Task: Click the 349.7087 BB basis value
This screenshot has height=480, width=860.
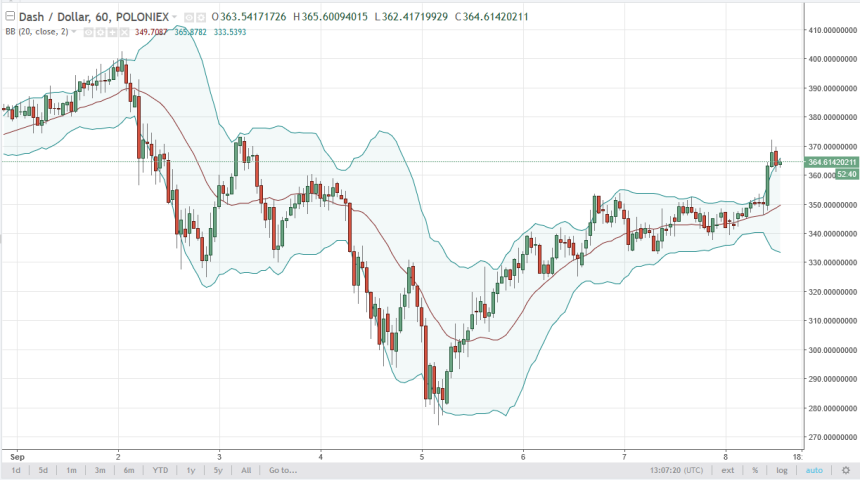Action: [151, 32]
